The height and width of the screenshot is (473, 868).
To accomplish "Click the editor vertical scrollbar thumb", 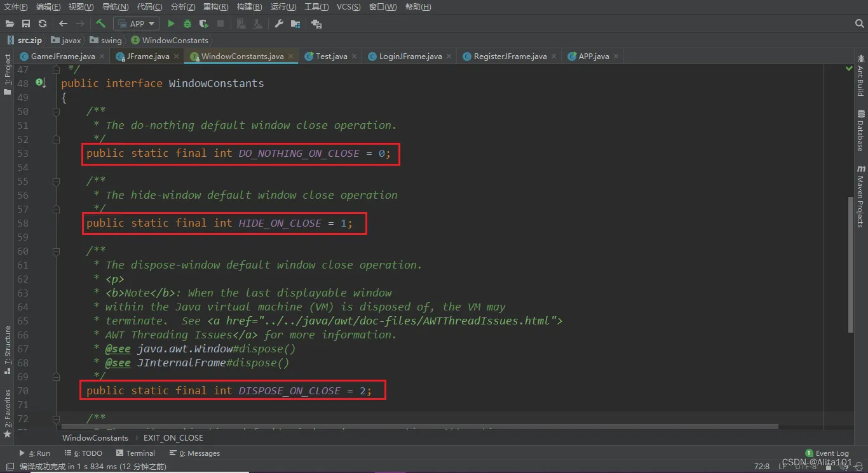I will tap(852, 264).
